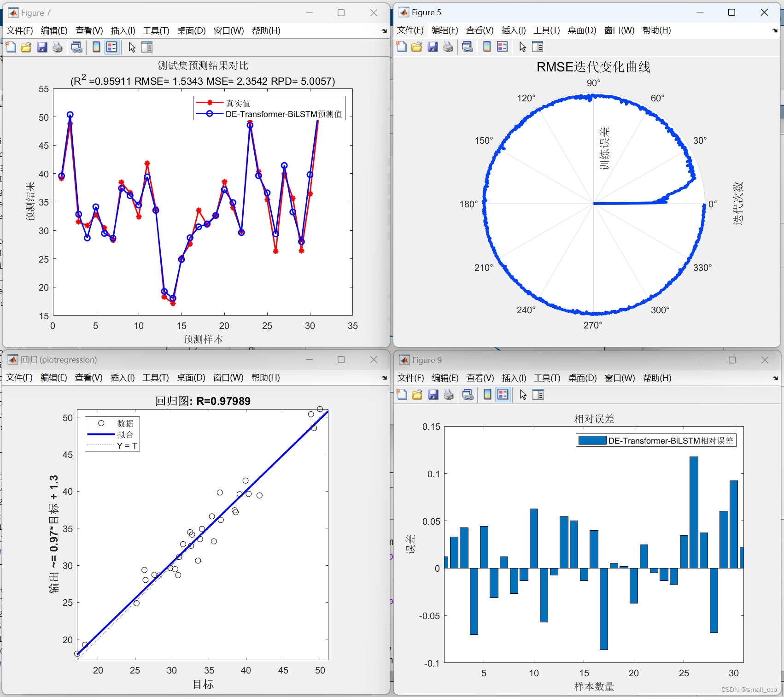Open file icon in Figure 9 toolbar

point(417,394)
